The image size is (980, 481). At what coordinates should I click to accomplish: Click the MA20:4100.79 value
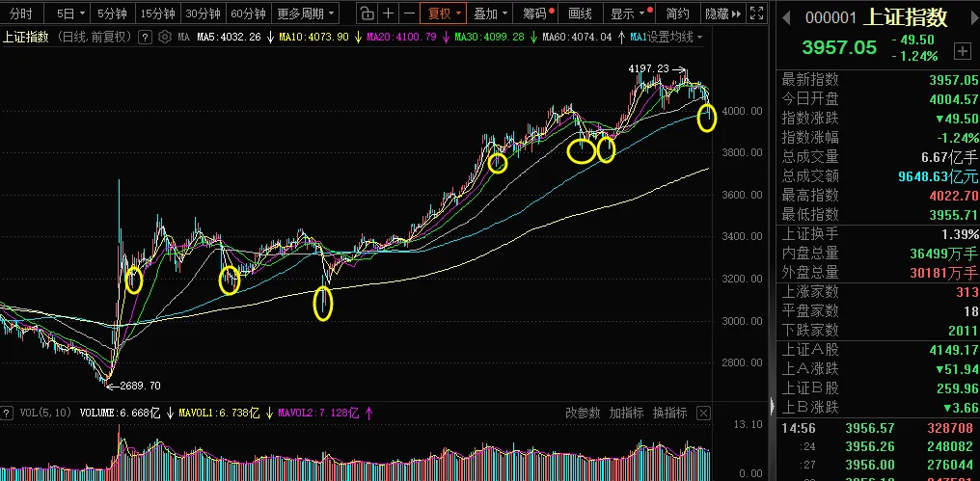pos(401,38)
